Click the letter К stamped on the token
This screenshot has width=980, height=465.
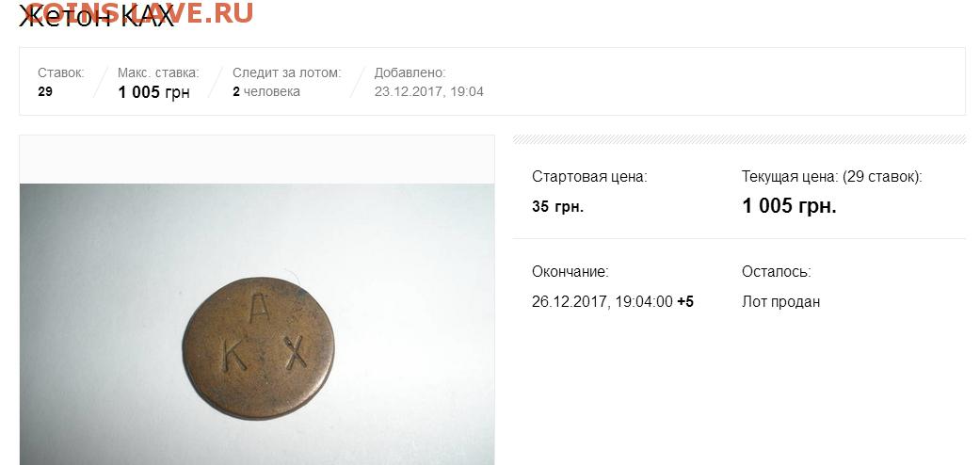click(234, 358)
